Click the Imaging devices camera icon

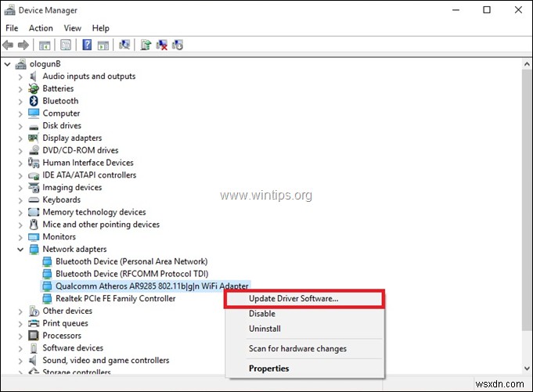point(34,188)
